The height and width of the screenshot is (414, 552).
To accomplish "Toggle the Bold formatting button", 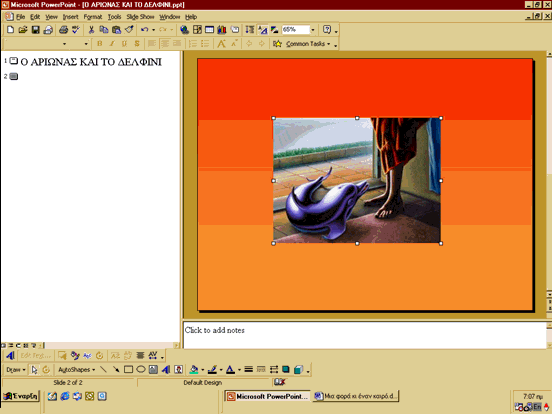I will [x=100, y=44].
